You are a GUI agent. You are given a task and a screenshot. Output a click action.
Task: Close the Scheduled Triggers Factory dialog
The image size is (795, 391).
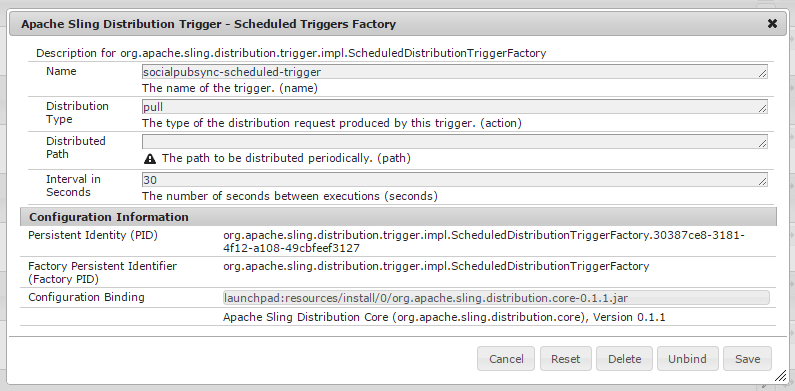pyautogui.click(x=772, y=24)
